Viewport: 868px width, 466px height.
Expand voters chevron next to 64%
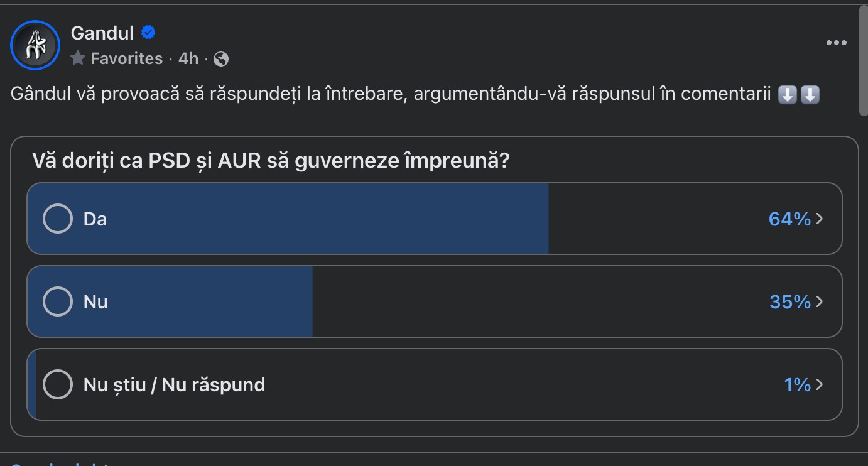(x=819, y=219)
